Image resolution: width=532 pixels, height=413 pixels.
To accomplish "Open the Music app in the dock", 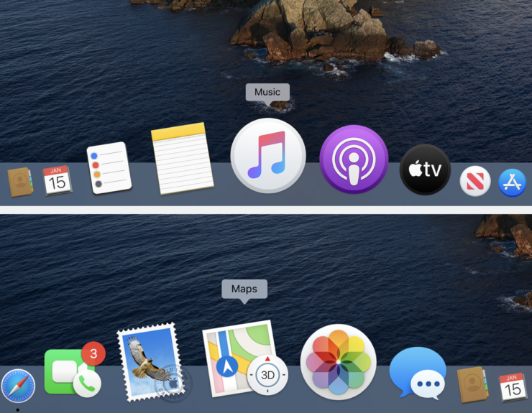I will (x=268, y=156).
